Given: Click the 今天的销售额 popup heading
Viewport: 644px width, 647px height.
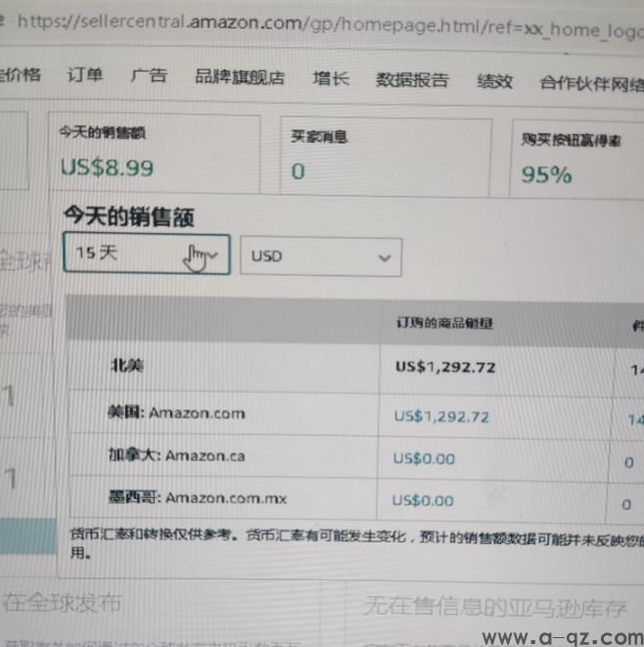Looking at the screenshot, I should (x=129, y=216).
